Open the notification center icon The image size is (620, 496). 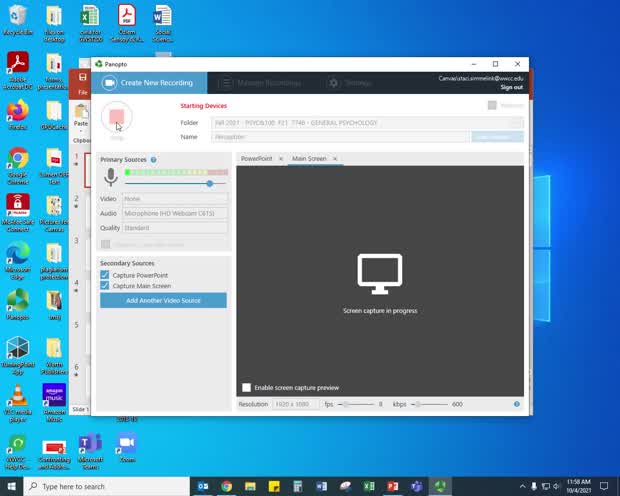coord(604,486)
